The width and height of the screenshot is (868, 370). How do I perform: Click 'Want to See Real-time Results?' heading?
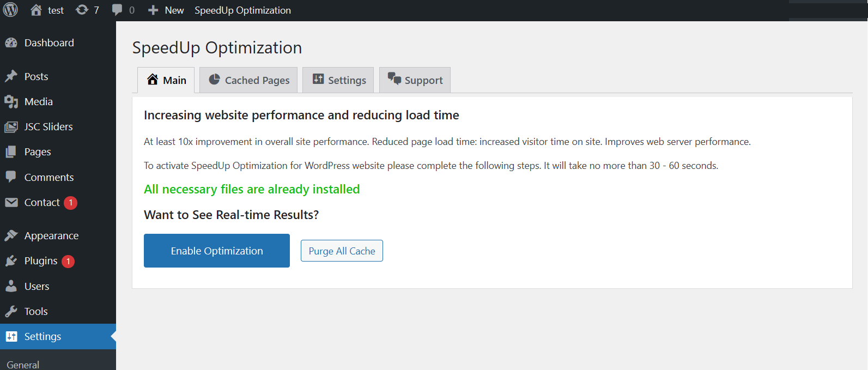pyautogui.click(x=231, y=215)
